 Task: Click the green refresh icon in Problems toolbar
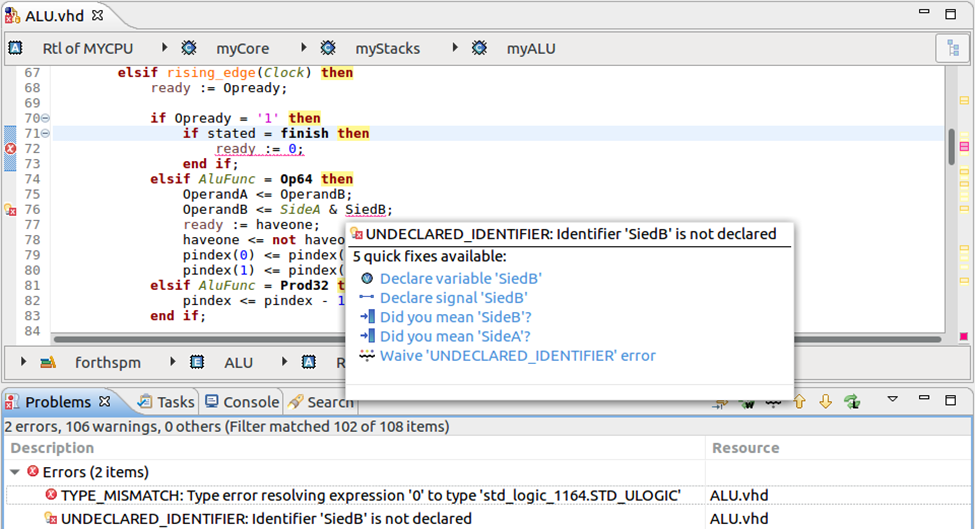click(x=852, y=402)
